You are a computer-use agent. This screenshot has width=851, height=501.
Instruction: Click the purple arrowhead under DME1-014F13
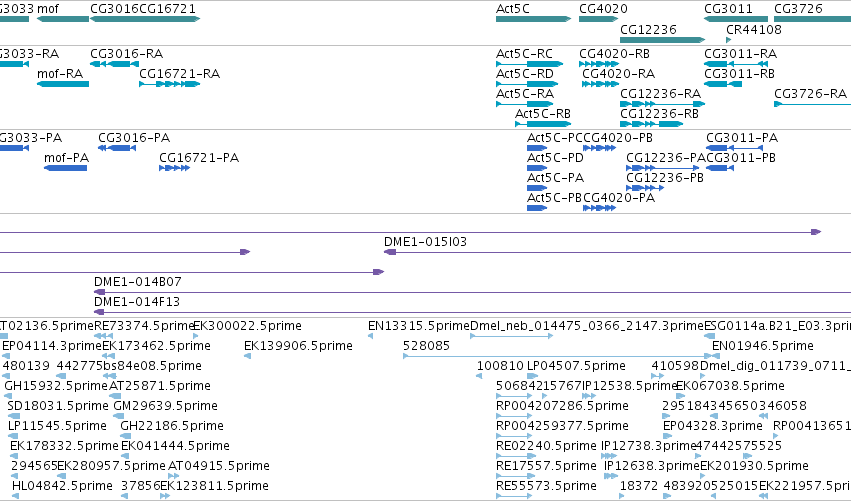pos(99,312)
